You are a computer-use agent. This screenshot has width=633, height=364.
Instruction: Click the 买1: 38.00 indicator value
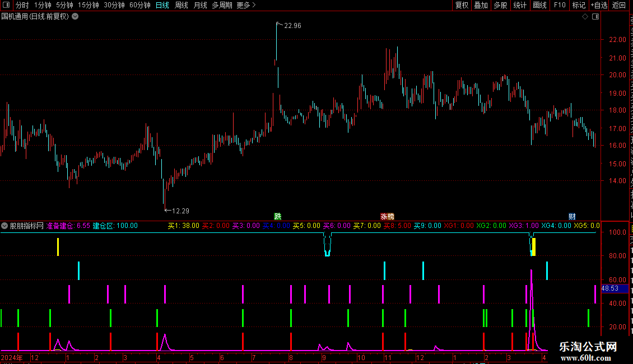(184, 226)
